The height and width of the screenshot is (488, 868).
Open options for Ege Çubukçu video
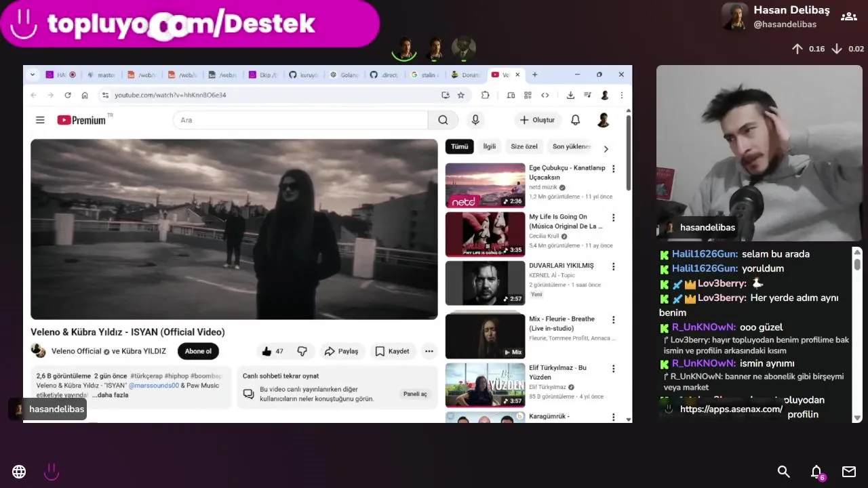coord(614,169)
